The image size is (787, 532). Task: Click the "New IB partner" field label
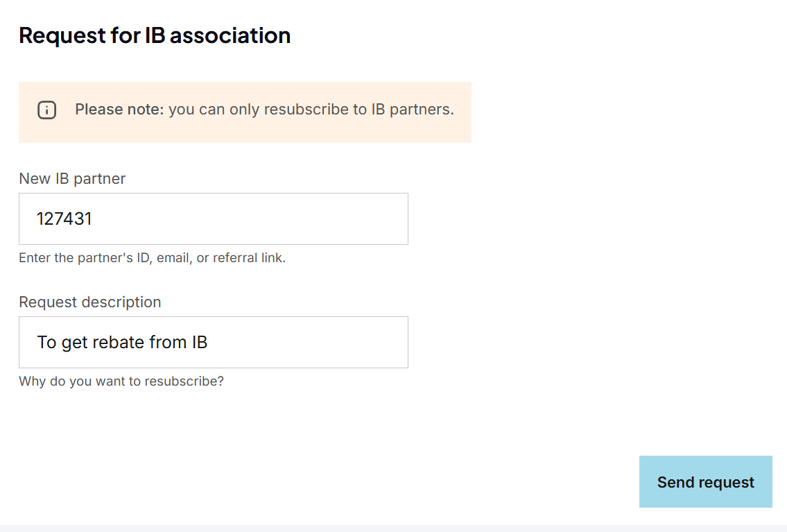pyautogui.click(x=72, y=179)
